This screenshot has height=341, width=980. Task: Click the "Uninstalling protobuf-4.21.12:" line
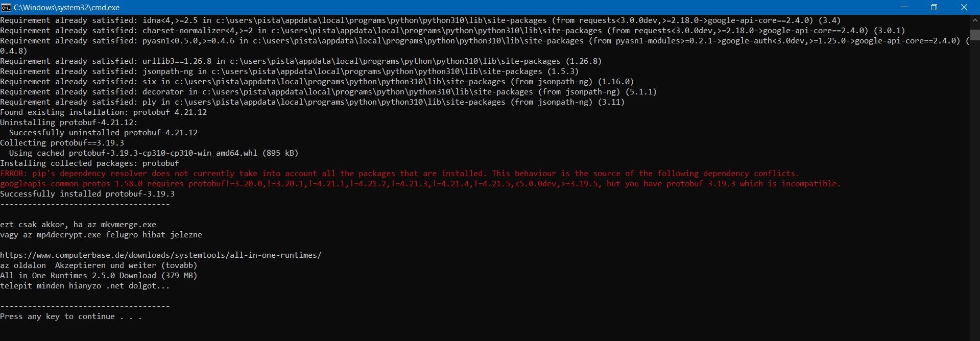[68, 123]
